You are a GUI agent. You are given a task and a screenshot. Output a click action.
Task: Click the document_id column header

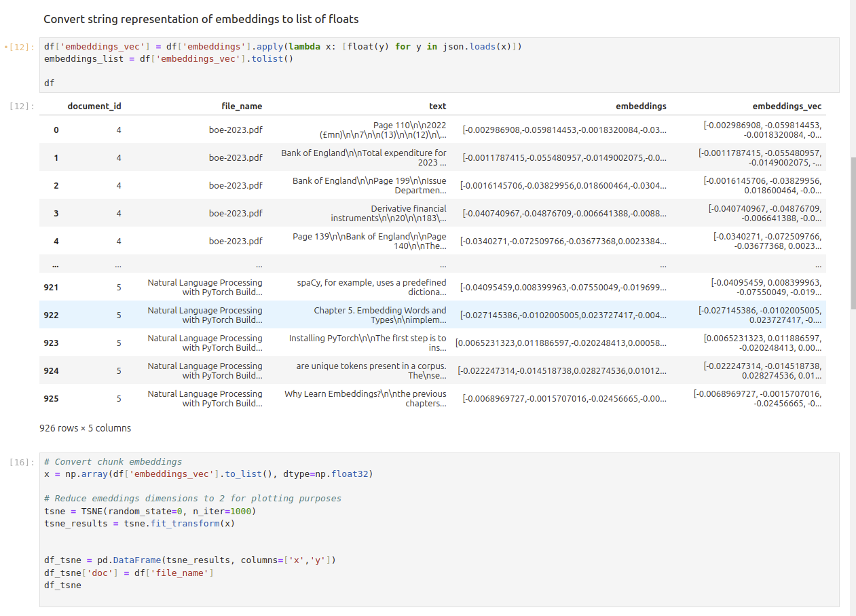94,106
